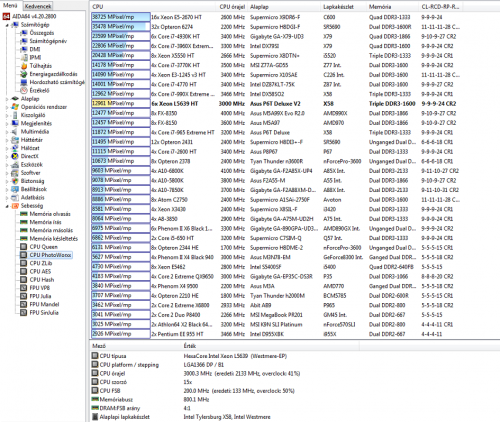Image resolution: width=500 pixels, height=422 pixels.
Task: Select the 32x Opteron 6274 row
Action: (x=276, y=27)
